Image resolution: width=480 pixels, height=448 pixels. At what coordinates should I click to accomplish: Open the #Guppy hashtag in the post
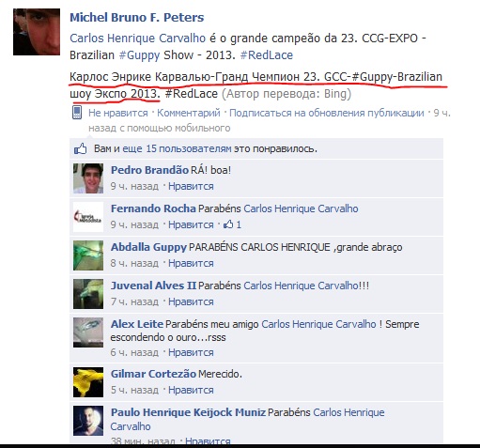(140, 55)
